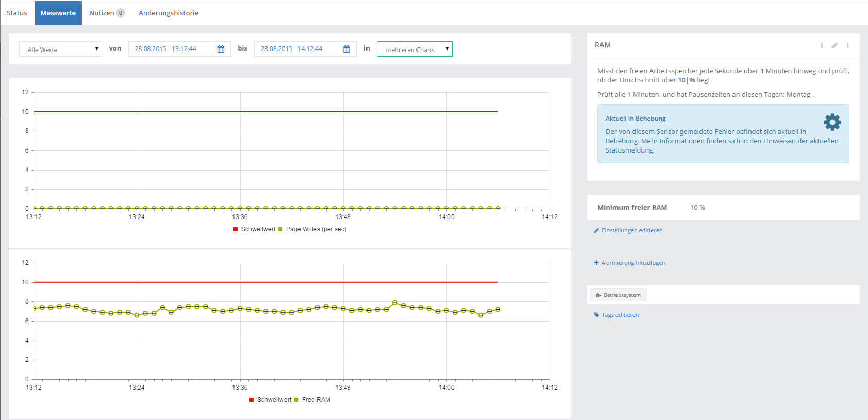This screenshot has width=868, height=420.
Task: Open the end date calendar picker
Action: (x=346, y=49)
